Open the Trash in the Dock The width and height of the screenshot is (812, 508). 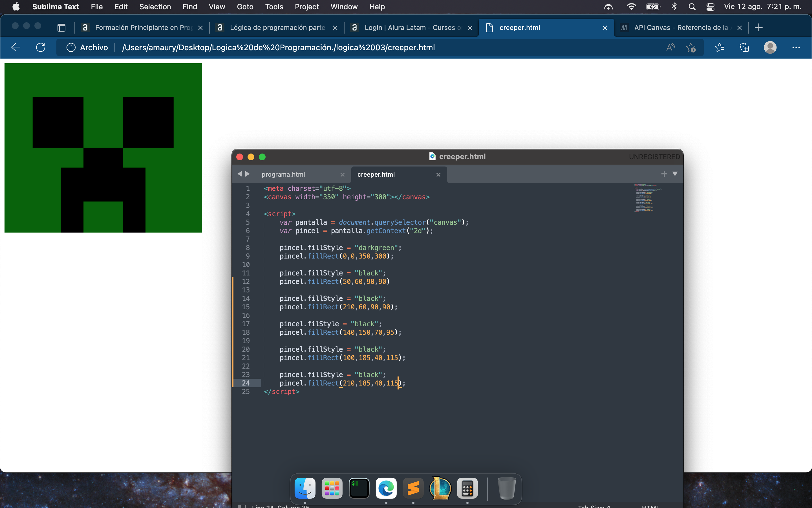[x=506, y=488]
